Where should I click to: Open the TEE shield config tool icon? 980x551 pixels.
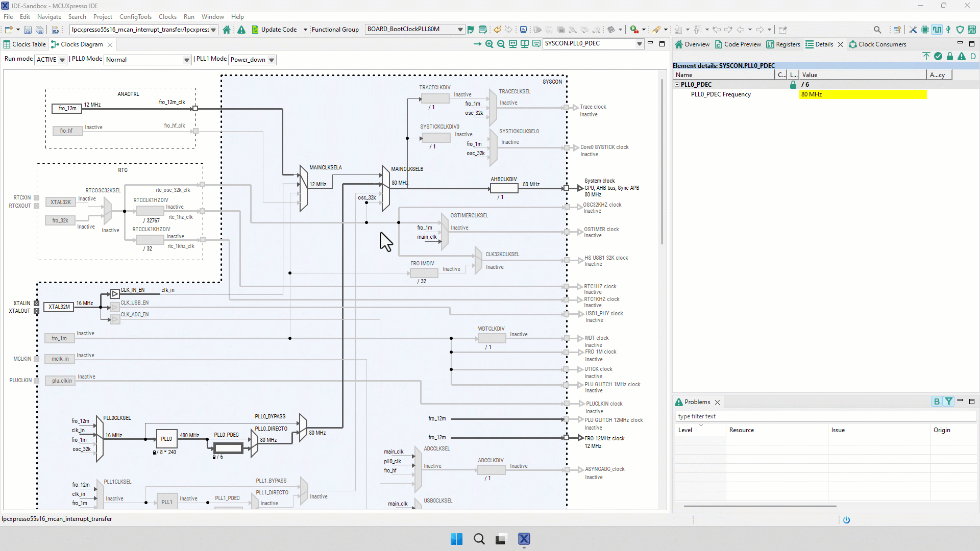[960, 29]
